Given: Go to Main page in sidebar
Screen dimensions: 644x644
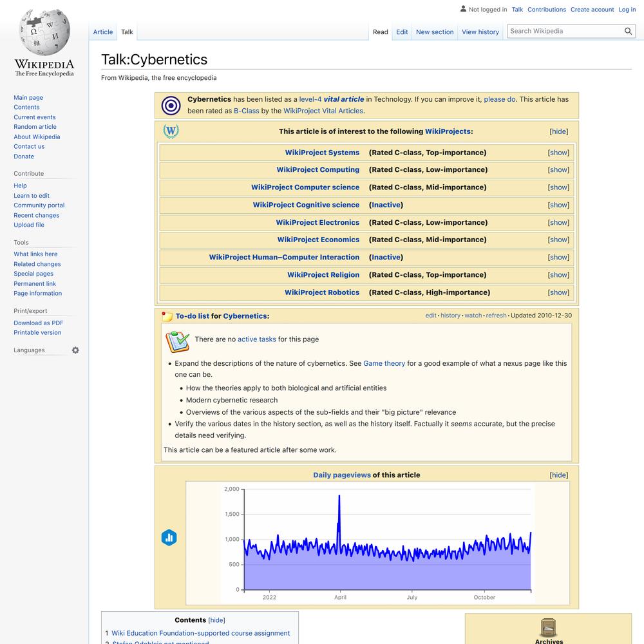Looking at the screenshot, I should point(28,97).
